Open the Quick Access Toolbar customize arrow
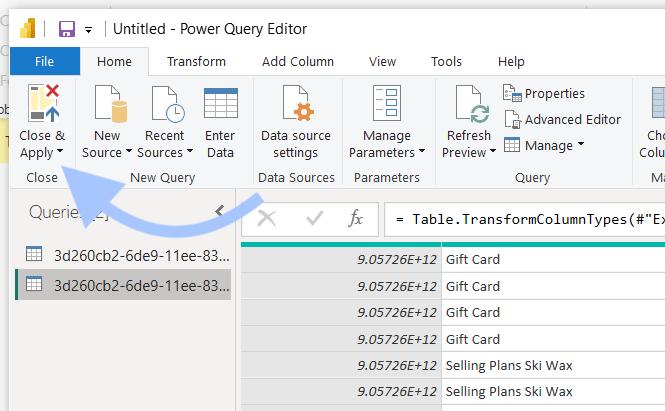 coord(88,30)
